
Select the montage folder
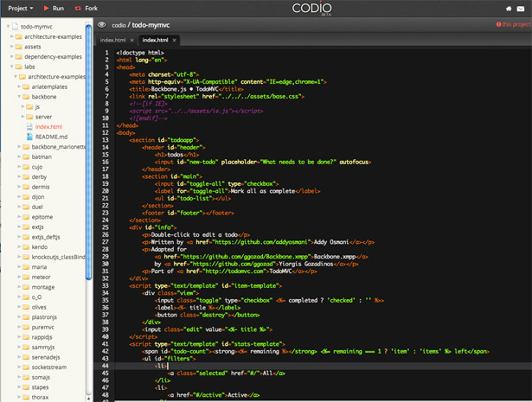pos(43,287)
